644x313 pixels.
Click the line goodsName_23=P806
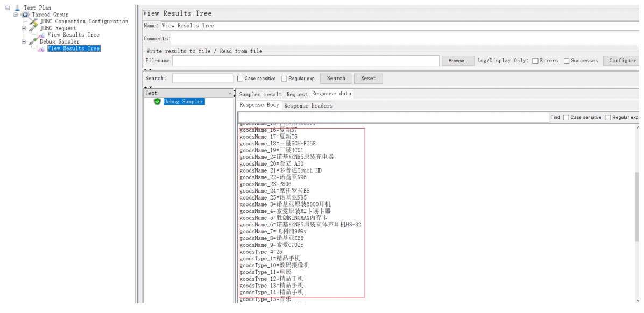coord(266,184)
